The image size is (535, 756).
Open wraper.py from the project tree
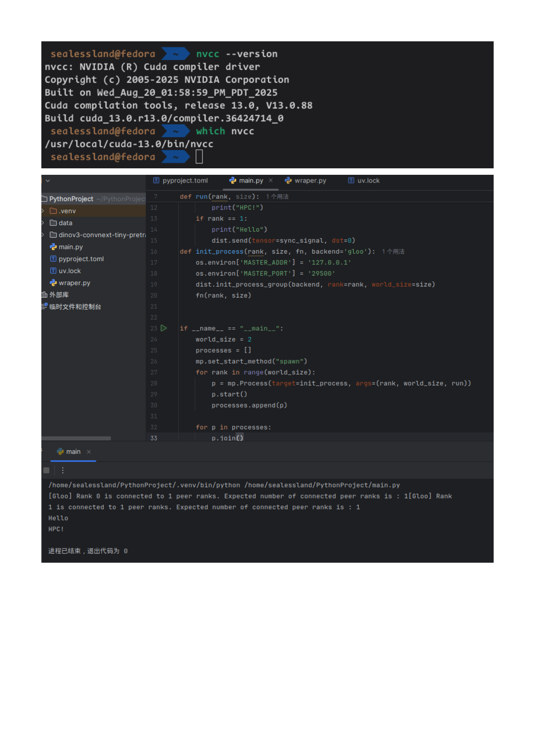coord(74,283)
